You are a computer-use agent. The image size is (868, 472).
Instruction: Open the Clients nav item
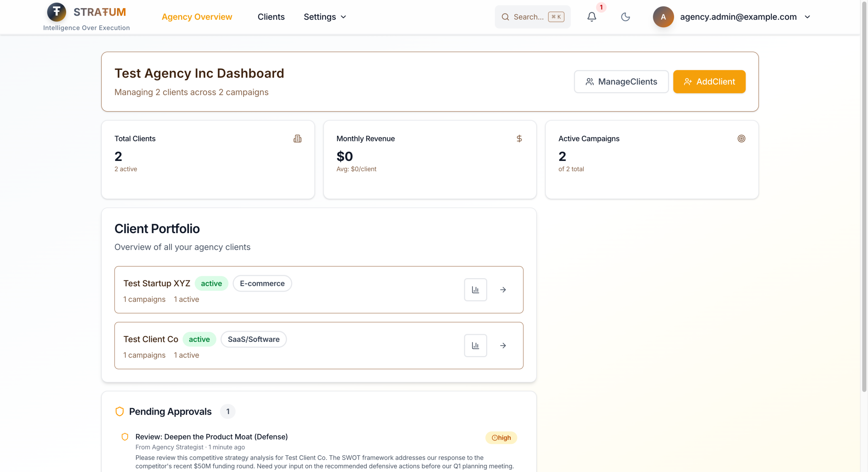(x=271, y=17)
